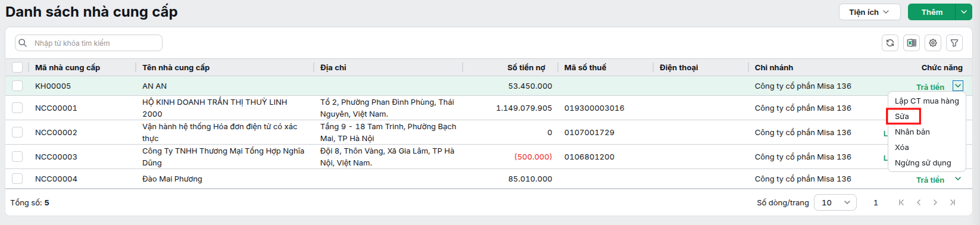Click the green Thêm button
This screenshot has height=225, width=980.
coord(932,12)
